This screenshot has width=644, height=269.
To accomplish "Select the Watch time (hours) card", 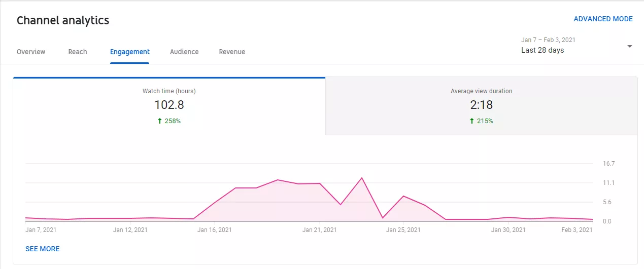I will 169,106.
